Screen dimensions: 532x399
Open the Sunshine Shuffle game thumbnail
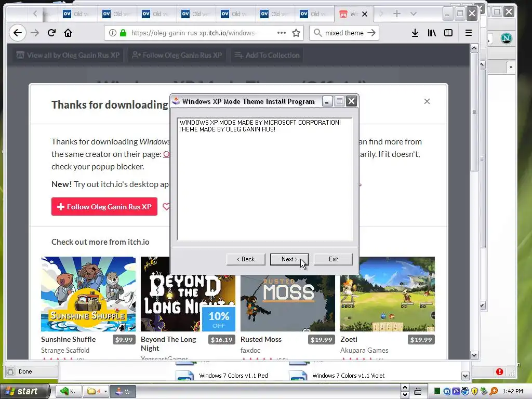pos(88,294)
